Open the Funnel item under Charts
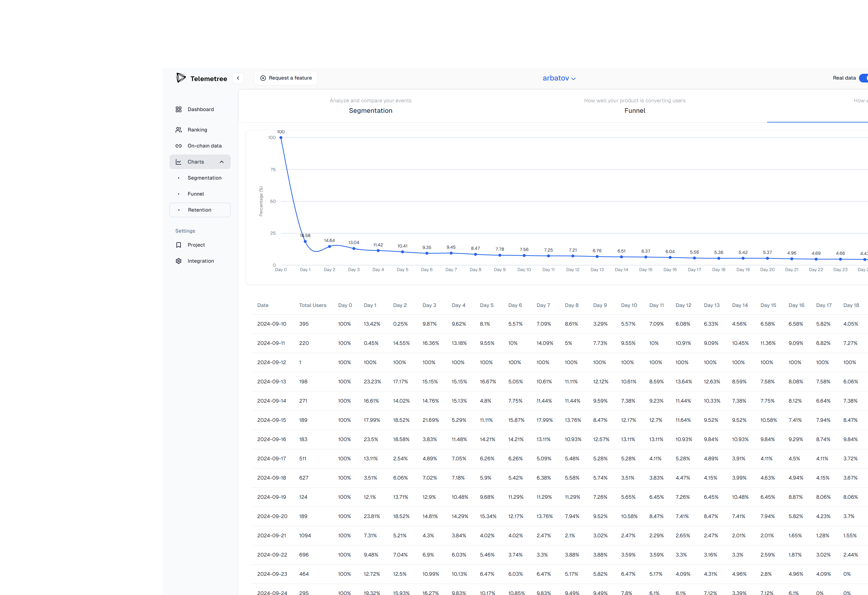Viewport: 868px width, 595px height. tap(195, 193)
